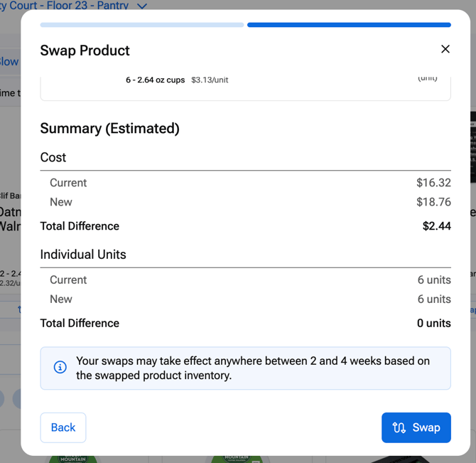Viewport: 476px width, 463px height.
Task: Click the $2.44 total cost difference value
Action: click(436, 226)
